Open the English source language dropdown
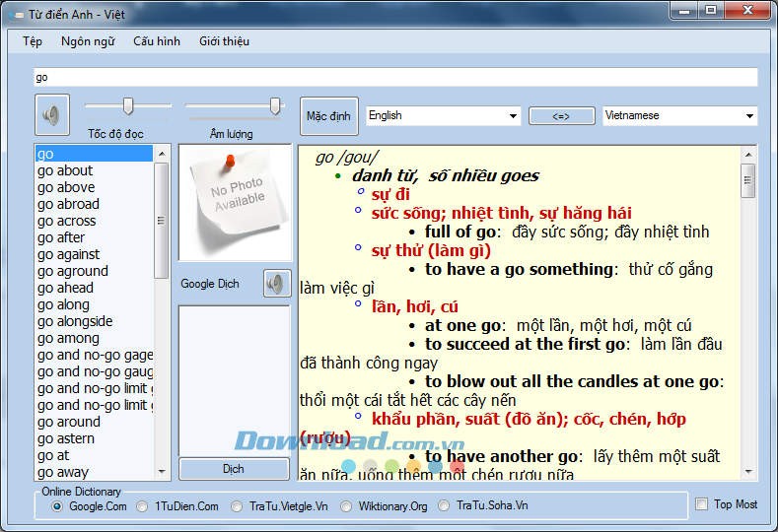Viewport: 778px width, 532px height. 443,115
